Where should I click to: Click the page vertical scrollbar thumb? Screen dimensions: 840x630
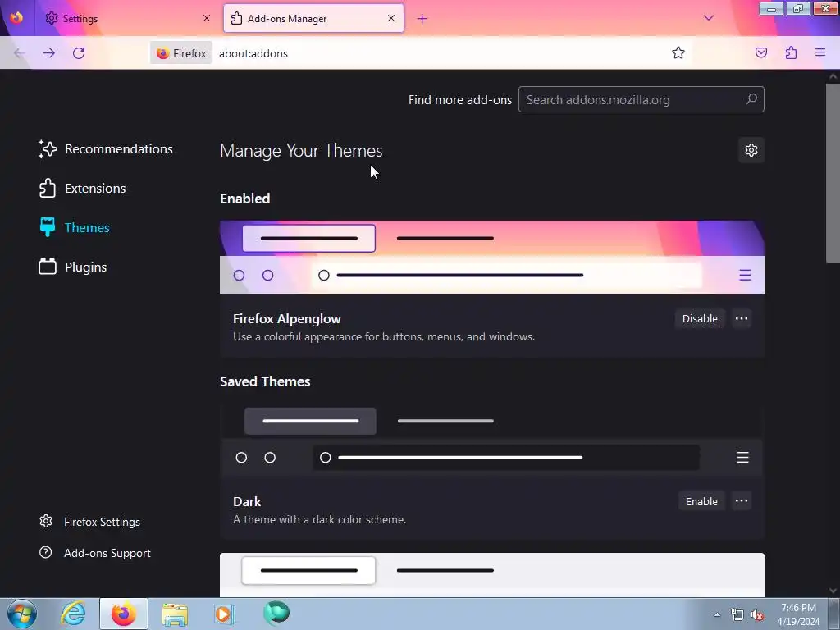click(x=833, y=172)
